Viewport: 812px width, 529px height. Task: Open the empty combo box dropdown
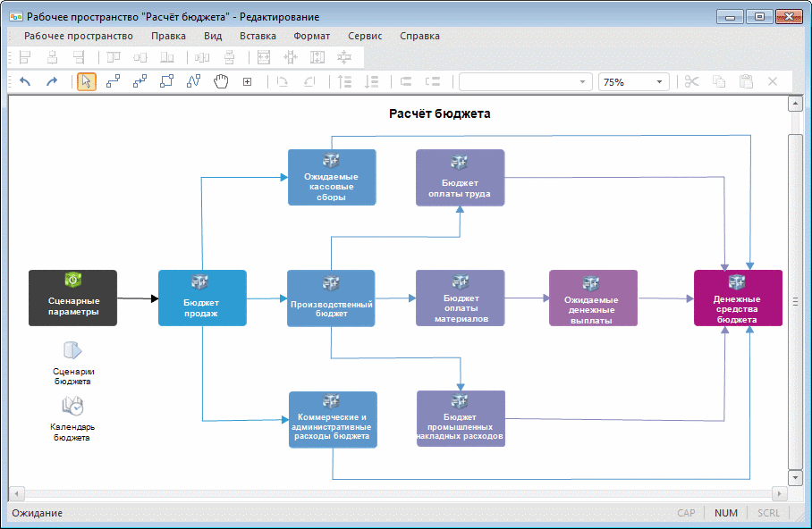582,82
